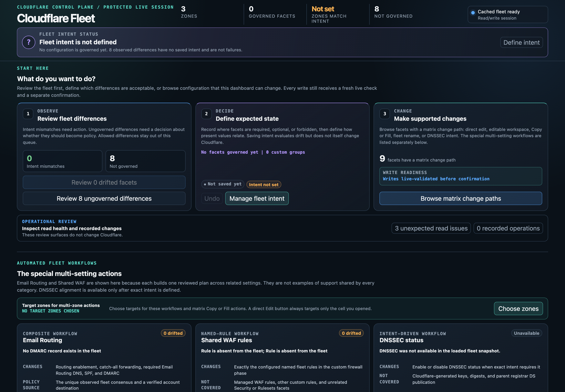Click the 3 Zones header stat
Screen dimensions: 565x392
[x=189, y=12]
